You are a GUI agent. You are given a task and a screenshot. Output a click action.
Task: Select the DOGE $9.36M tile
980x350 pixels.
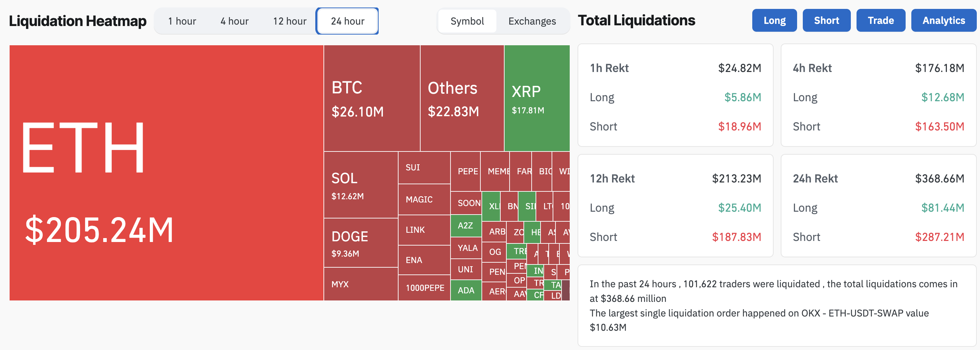(x=361, y=243)
